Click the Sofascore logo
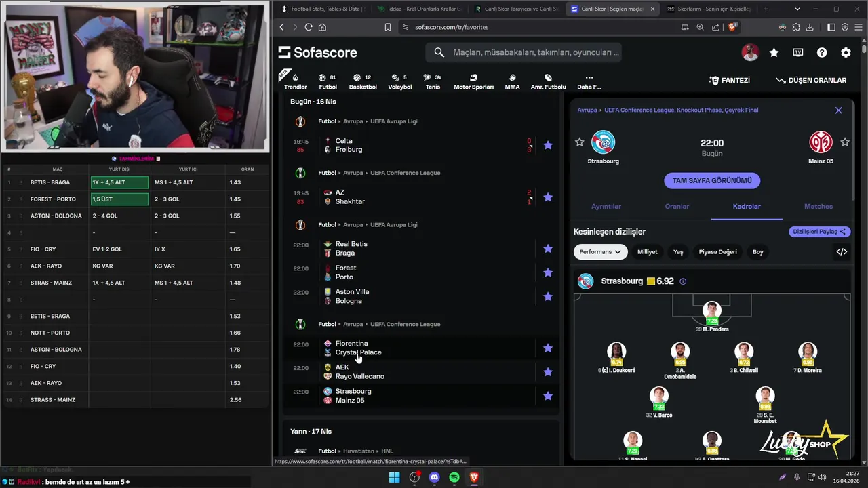Screen dimensions: 868x488 click(317, 52)
